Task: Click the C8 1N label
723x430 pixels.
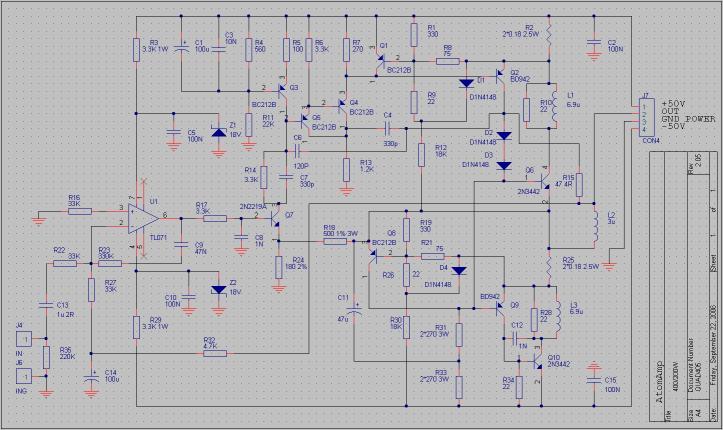Action: coord(259,241)
